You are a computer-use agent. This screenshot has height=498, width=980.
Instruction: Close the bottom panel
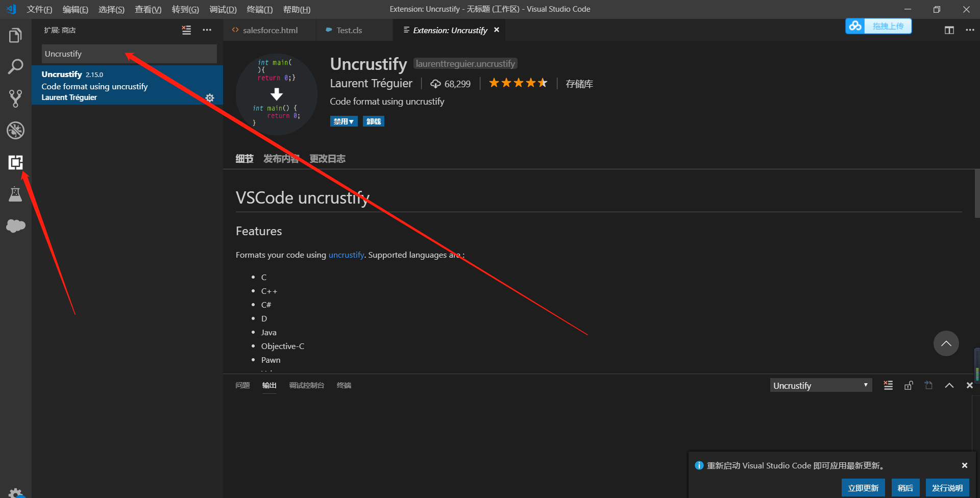coord(969,385)
